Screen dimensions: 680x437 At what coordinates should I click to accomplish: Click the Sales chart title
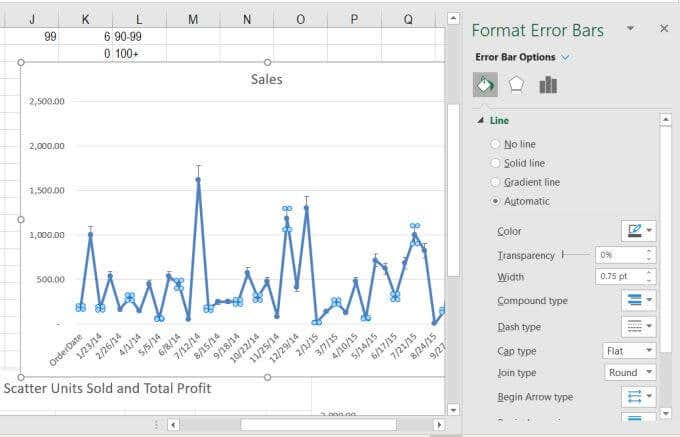267,79
